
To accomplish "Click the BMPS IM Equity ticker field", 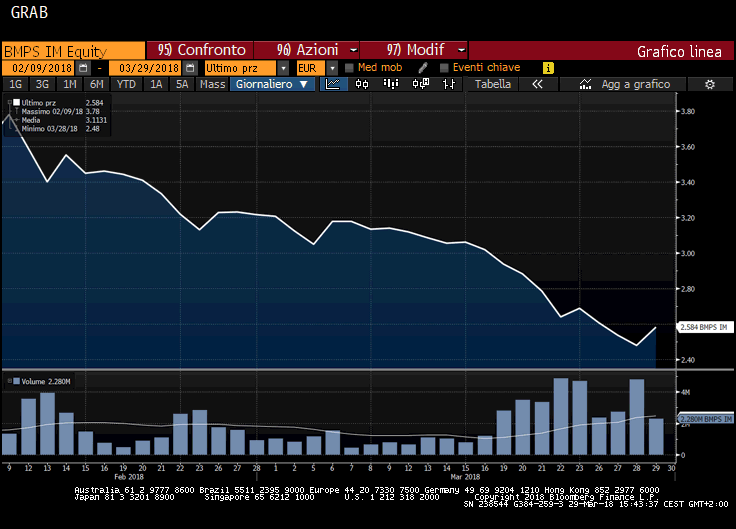I will point(73,50).
